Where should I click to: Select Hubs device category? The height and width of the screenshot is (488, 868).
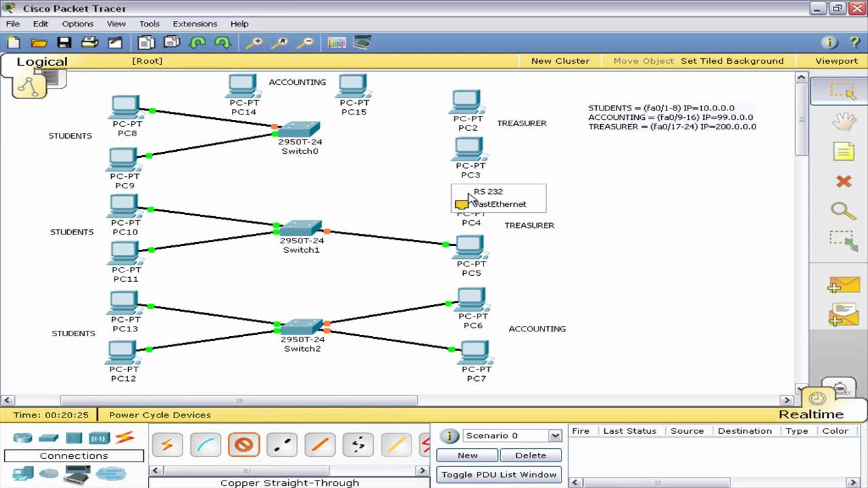point(74,438)
